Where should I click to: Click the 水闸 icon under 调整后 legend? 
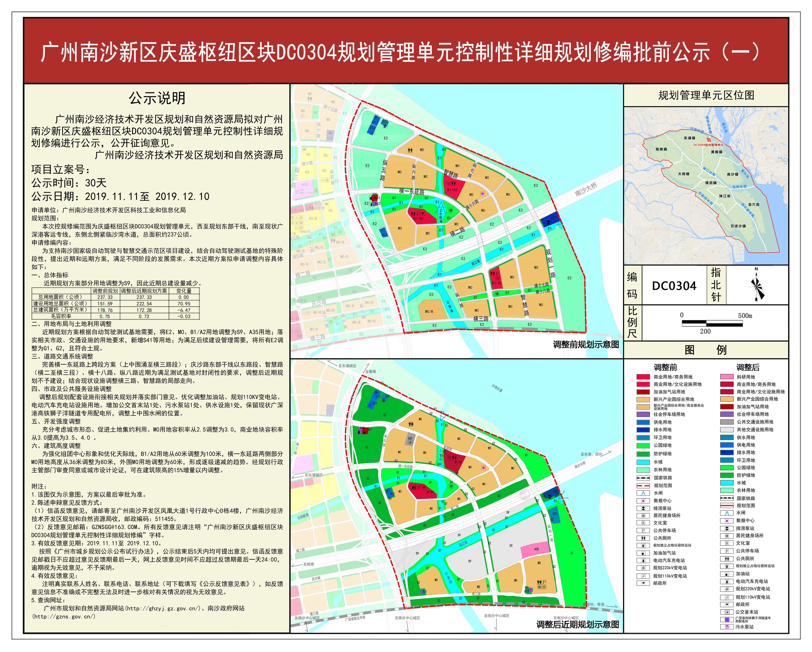point(727,513)
